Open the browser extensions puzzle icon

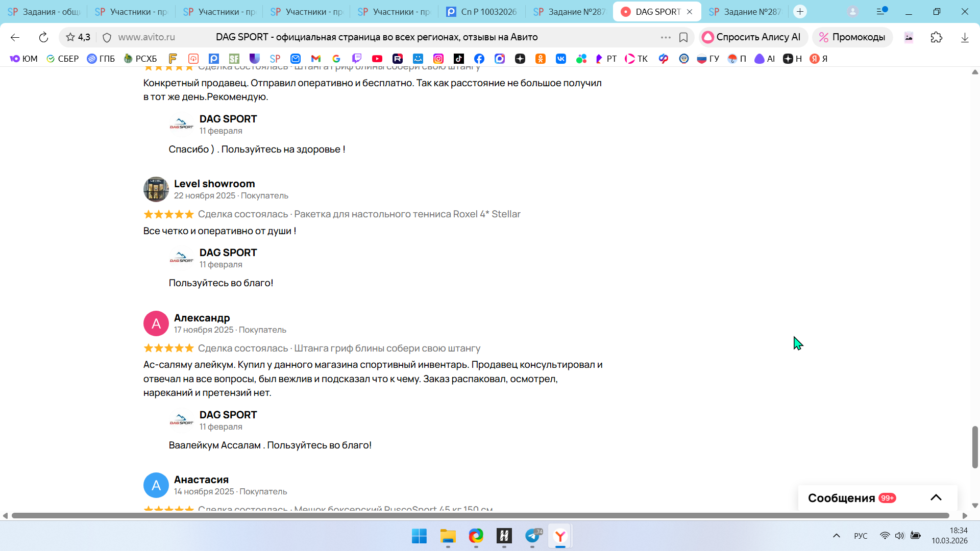(x=937, y=37)
